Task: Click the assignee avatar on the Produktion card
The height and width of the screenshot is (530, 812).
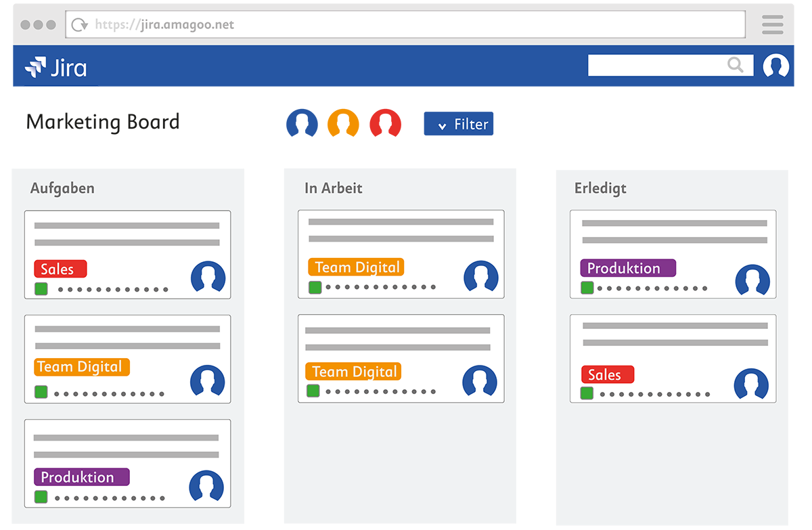Action: pyautogui.click(x=752, y=278)
